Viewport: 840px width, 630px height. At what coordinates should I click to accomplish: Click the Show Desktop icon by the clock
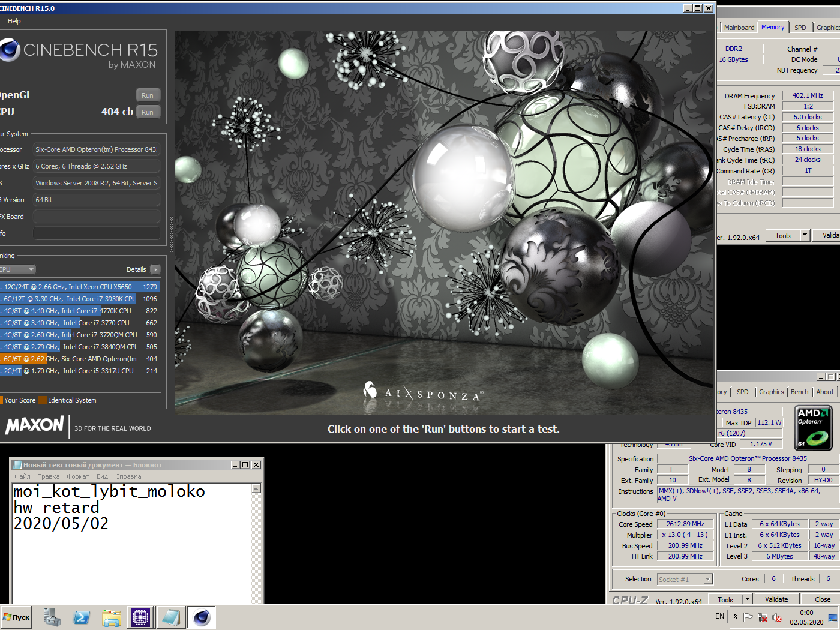click(x=833, y=617)
